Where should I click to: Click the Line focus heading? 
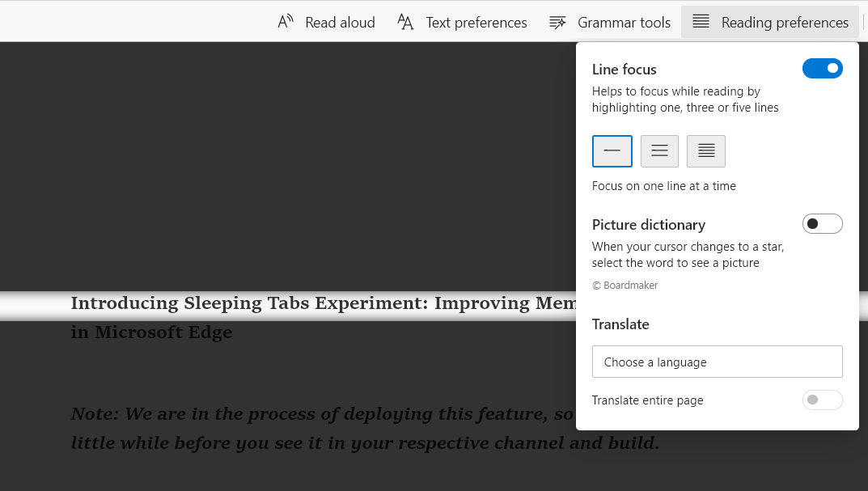point(624,70)
